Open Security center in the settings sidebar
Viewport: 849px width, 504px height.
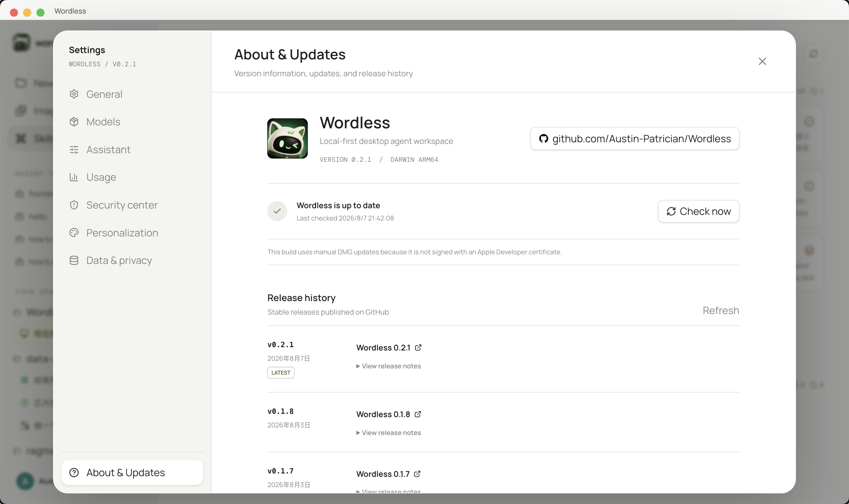pos(132,205)
